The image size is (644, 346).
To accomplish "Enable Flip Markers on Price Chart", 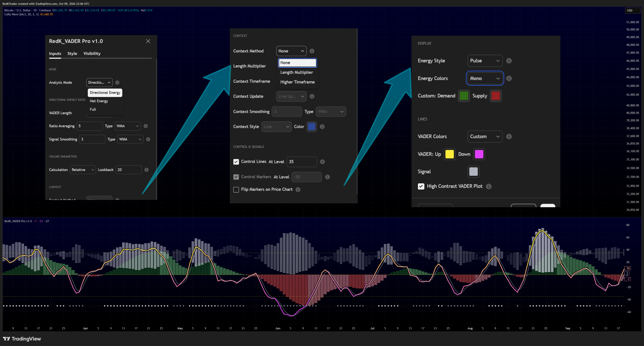I will [236, 190].
